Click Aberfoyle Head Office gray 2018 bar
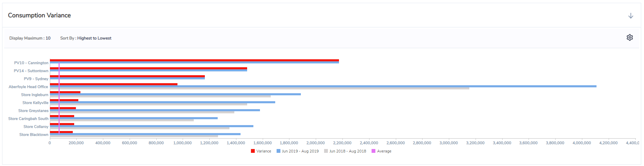This screenshot has width=644, height=166. pos(260,88)
